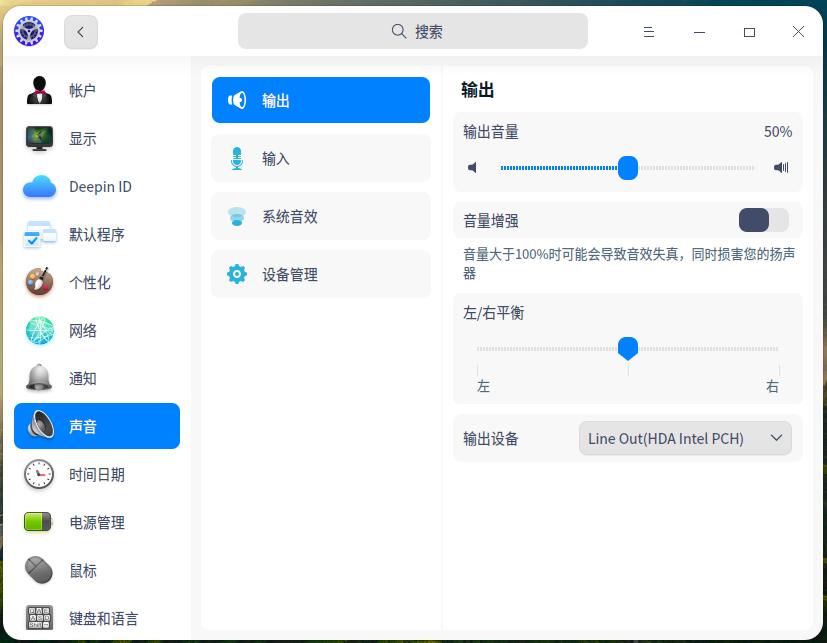Set volume to max via right speaker icon

(780, 167)
